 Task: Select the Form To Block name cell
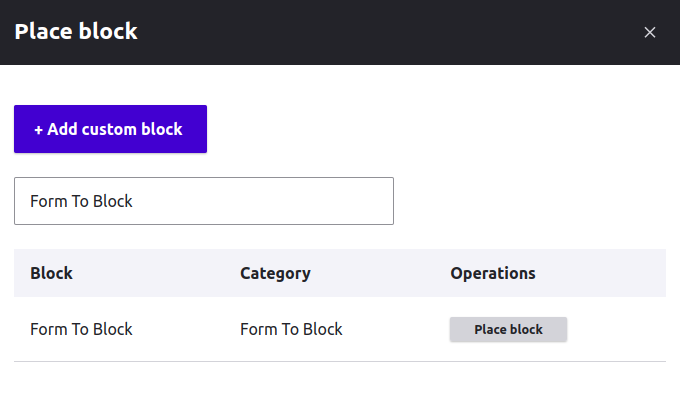click(81, 329)
